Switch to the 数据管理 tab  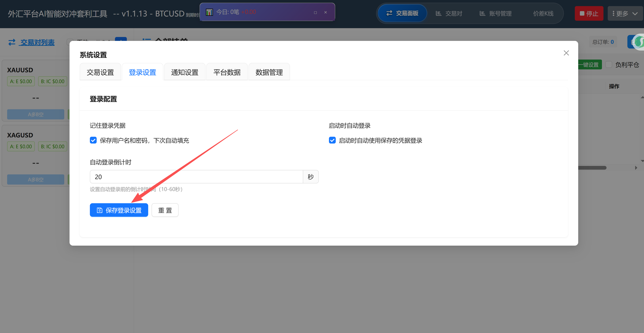(269, 72)
